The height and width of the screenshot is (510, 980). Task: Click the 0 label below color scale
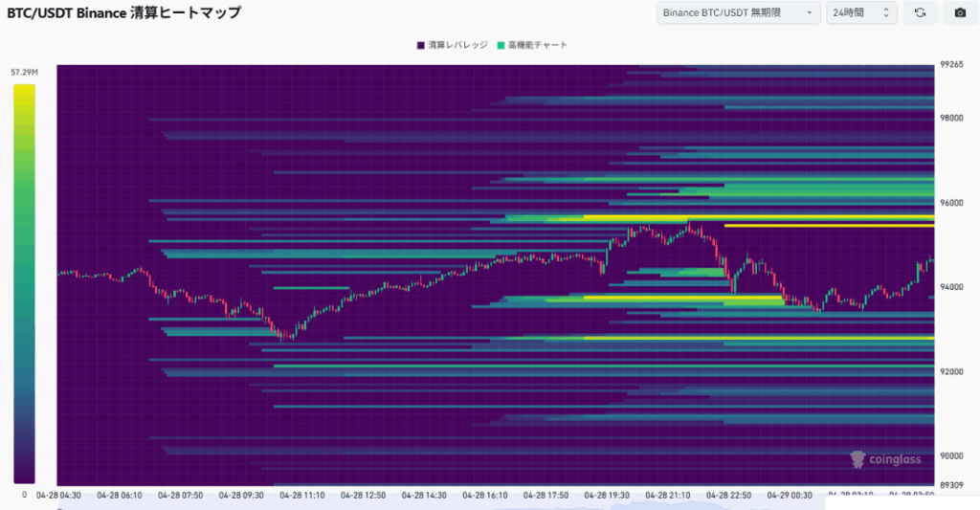[24, 495]
